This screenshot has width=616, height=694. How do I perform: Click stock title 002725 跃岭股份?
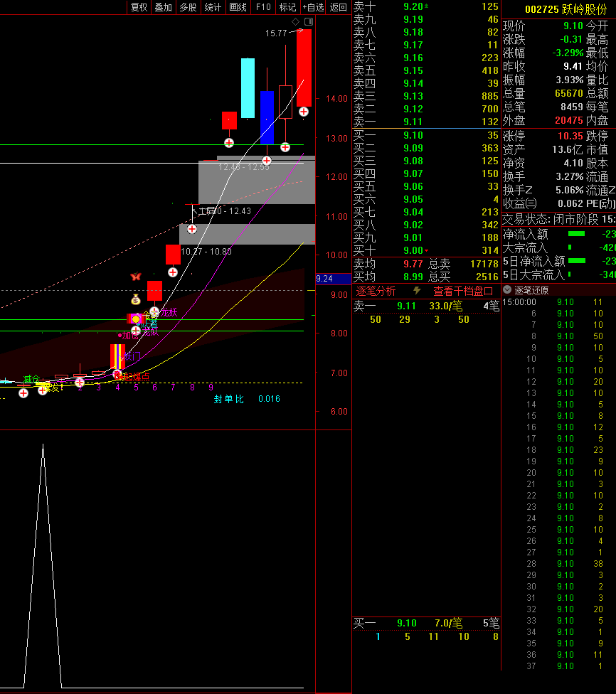[x=565, y=9]
